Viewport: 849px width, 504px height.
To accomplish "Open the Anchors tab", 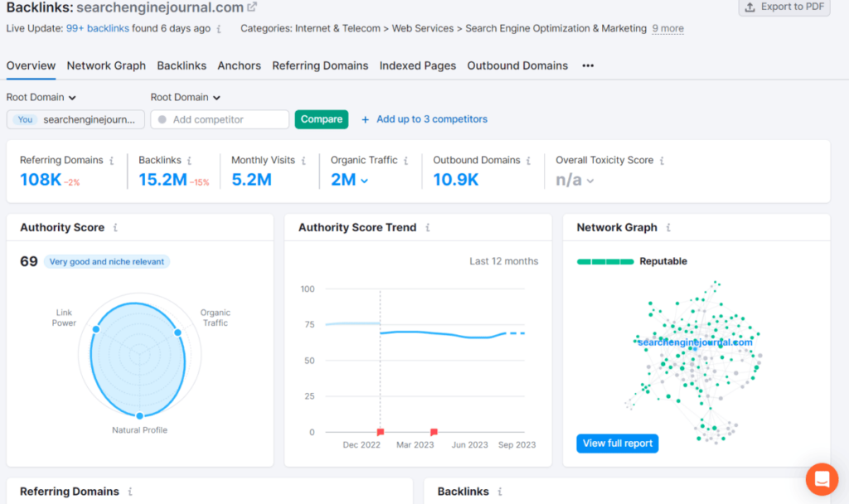I will coord(239,65).
